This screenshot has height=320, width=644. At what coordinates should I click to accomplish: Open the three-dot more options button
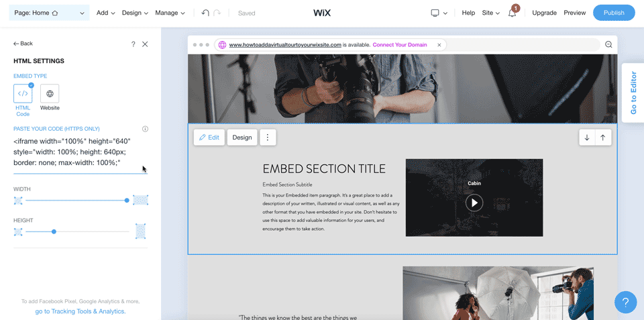(x=268, y=138)
